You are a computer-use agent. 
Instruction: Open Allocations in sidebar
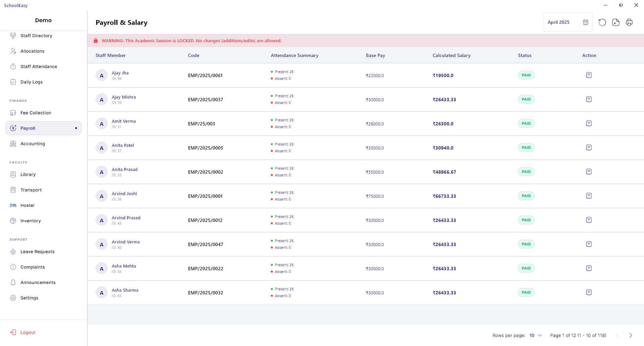point(43,51)
